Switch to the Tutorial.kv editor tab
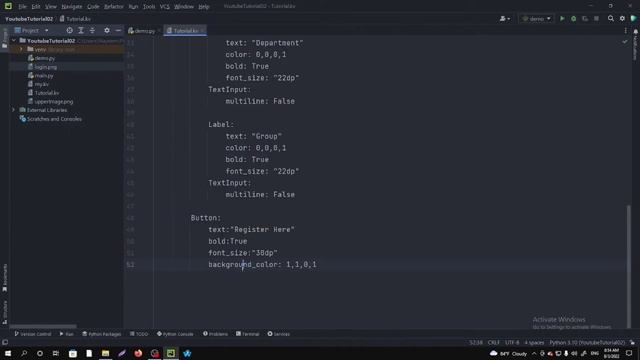The image size is (640, 360). (x=185, y=31)
